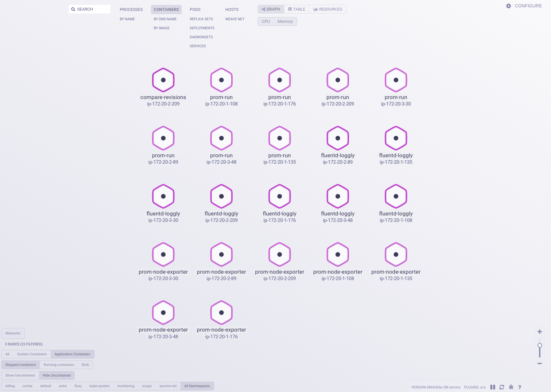The height and width of the screenshot is (392, 551).
Task: Click prom-node-exporter hexagon on ip-172-20-2-89
Action: (x=221, y=255)
